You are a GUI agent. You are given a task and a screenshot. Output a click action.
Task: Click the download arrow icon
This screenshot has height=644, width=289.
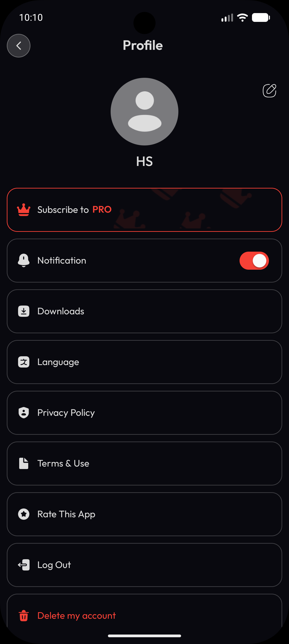coord(24,311)
